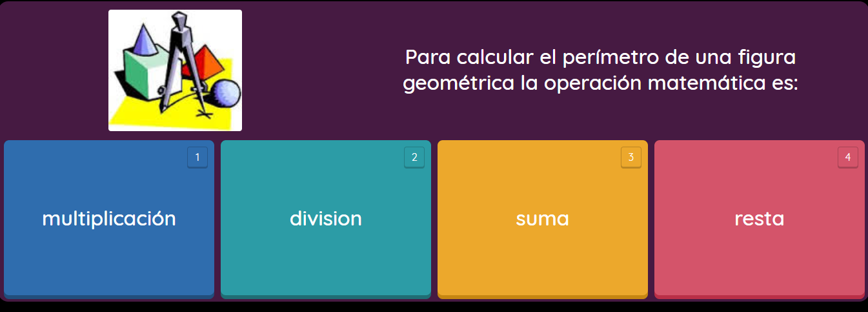Screen dimensions: 868x312
Task: Pick the orange "suma" answer
Action: [x=542, y=218]
